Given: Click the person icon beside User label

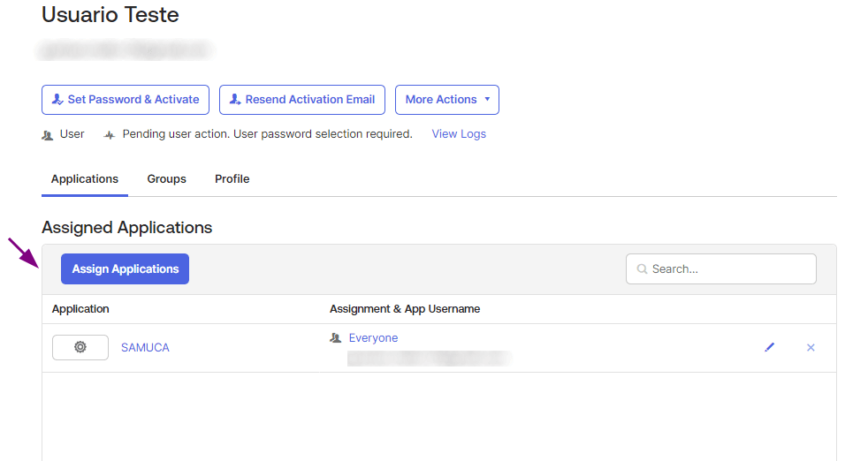Looking at the screenshot, I should (x=48, y=135).
